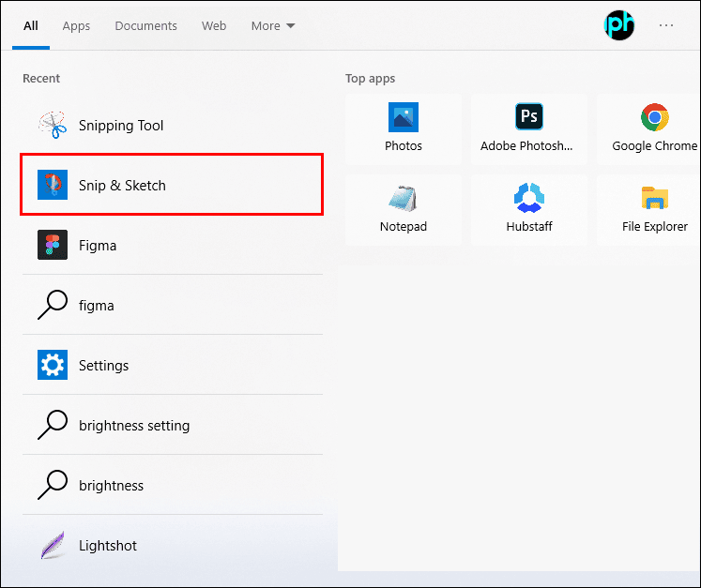This screenshot has height=588, width=701.
Task: Click the Snip & Sketch text label
Action: pyautogui.click(x=122, y=186)
